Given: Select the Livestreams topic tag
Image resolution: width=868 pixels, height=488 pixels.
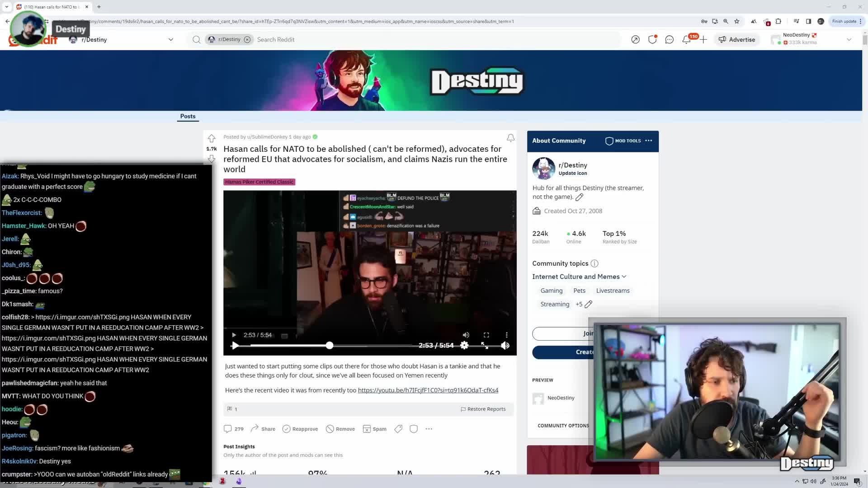Looking at the screenshot, I should (x=613, y=291).
